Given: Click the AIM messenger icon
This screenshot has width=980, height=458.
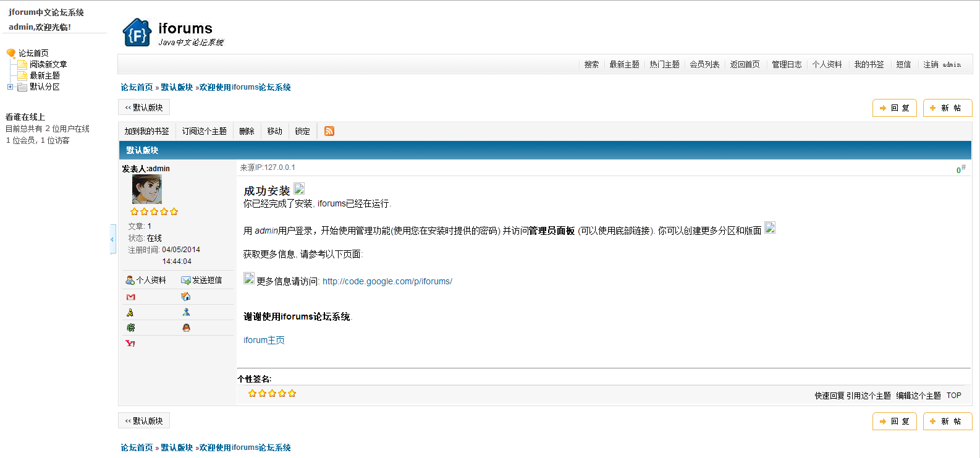Looking at the screenshot, I should coord(130,313).
